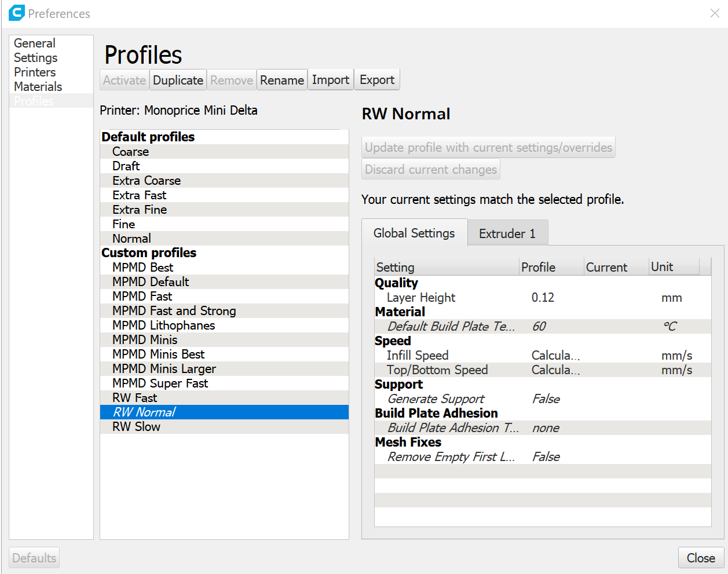Select the MPMD Lithophanes profile
This screenshot has width=728, height=574.
coord(224,325)
